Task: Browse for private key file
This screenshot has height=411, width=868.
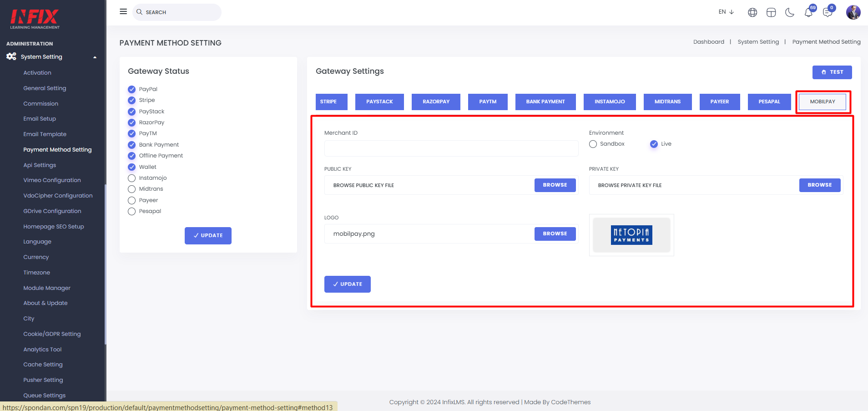Action: [820, 185]
